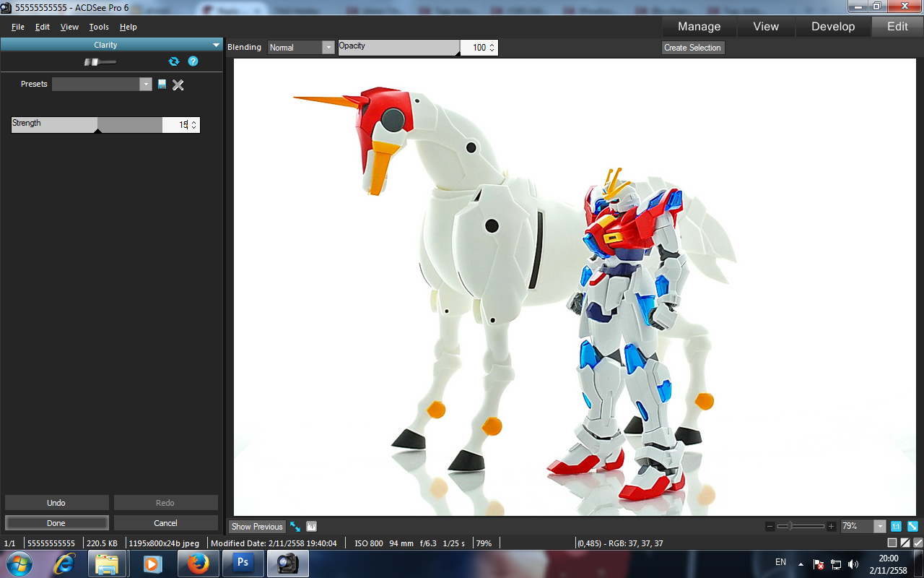Viewport: 924px width, 578px height.
Task: Click the Action Center flag icon in the tray
Action: tap(819, 564)
